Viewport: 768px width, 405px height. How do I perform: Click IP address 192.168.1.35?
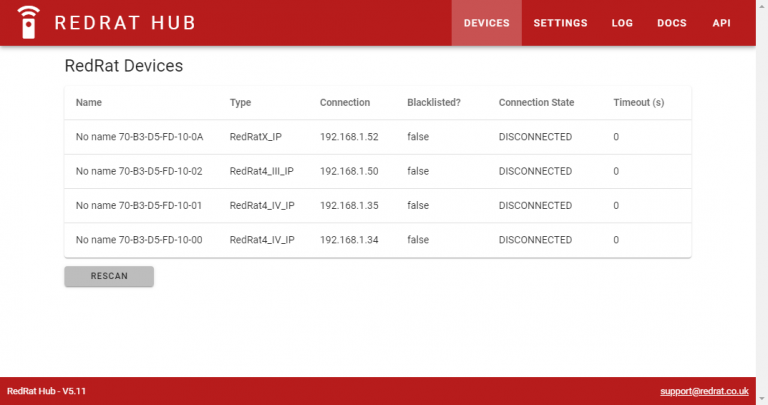tap(349, 206)
